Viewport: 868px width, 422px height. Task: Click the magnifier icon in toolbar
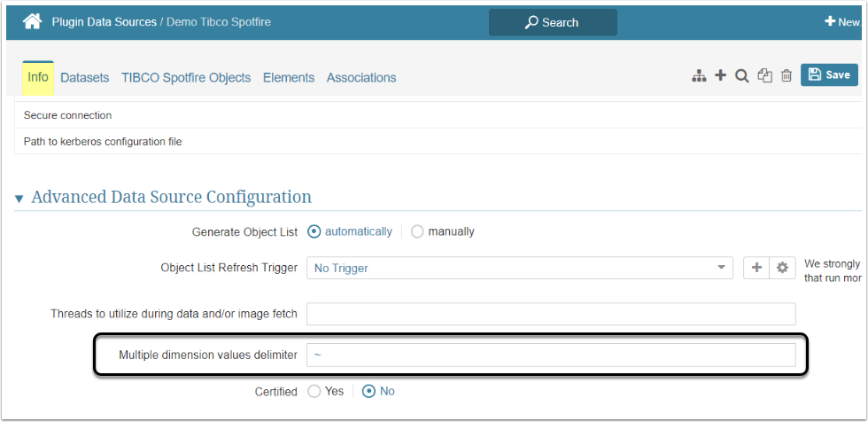pos(742,76)
